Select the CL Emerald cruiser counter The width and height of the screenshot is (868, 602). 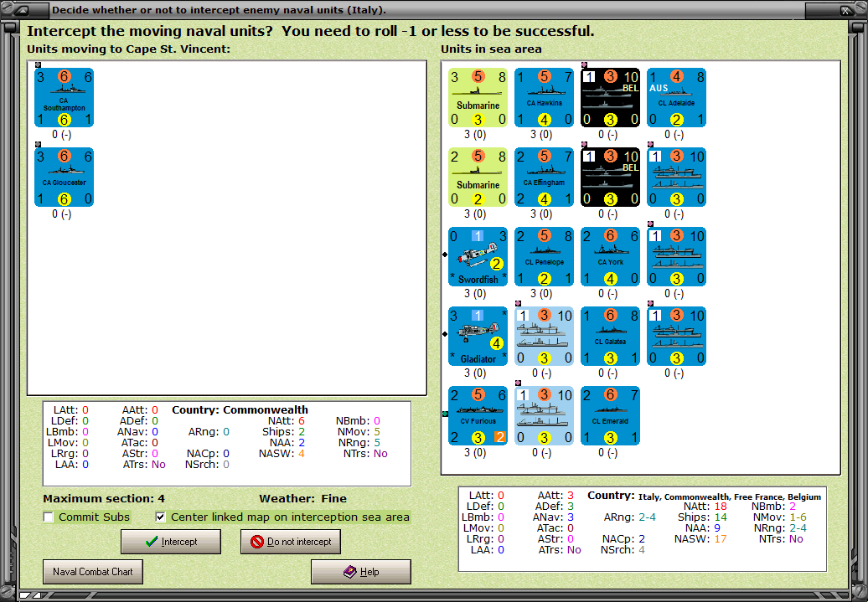click(611, 415)
